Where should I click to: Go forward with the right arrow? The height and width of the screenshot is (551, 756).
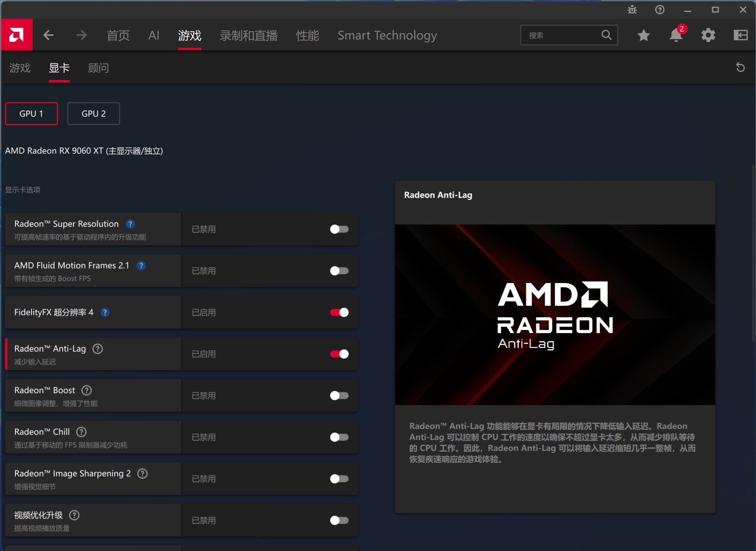pyautogui.click(x=81, y=35)
